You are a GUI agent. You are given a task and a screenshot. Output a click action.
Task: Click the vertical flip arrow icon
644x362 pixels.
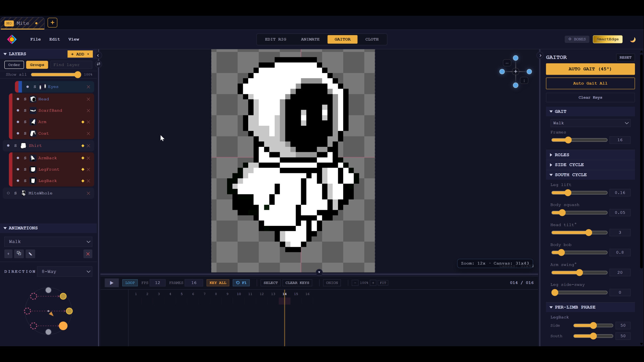tap(524, 80)
